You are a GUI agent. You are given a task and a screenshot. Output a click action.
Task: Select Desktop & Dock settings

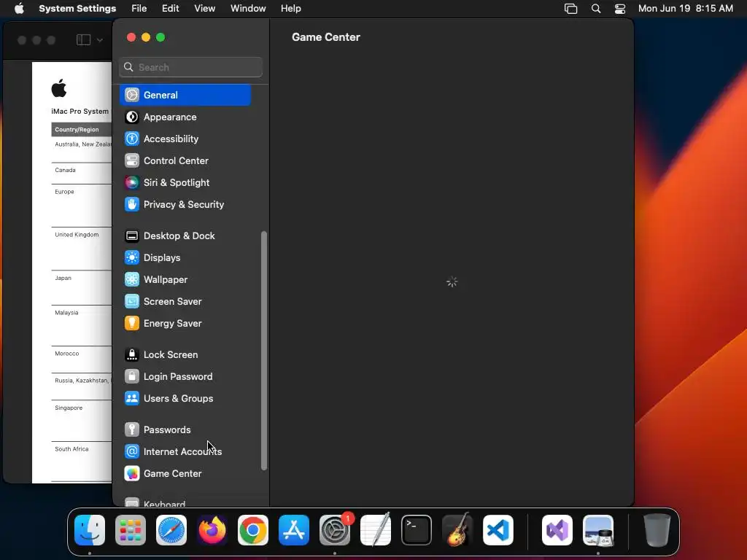[185, 236]
